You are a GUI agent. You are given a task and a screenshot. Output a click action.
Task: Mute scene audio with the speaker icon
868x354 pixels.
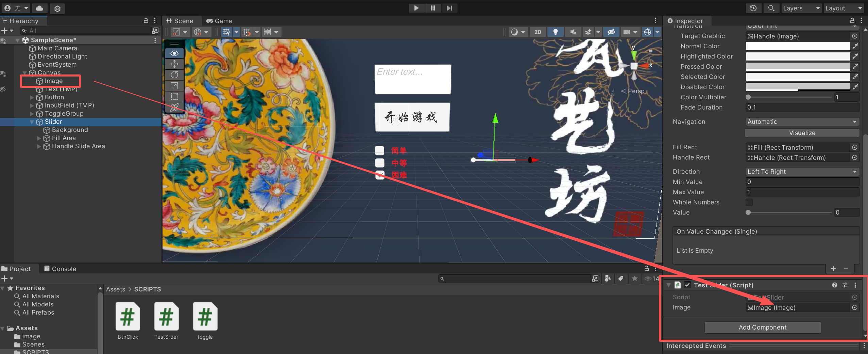[573, 32]
